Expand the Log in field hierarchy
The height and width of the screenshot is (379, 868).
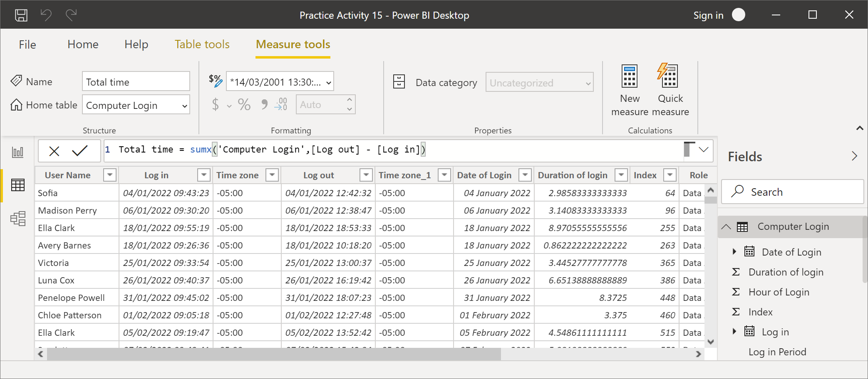click(734, 331)
